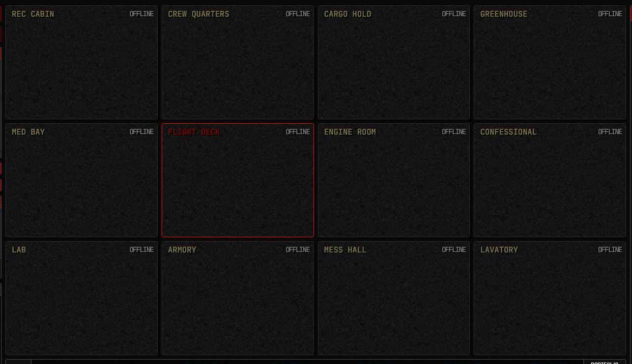Show the ENGINE ROOM camera feed
The height and width of the screenshot is (364, 632).
pos(394,180)
